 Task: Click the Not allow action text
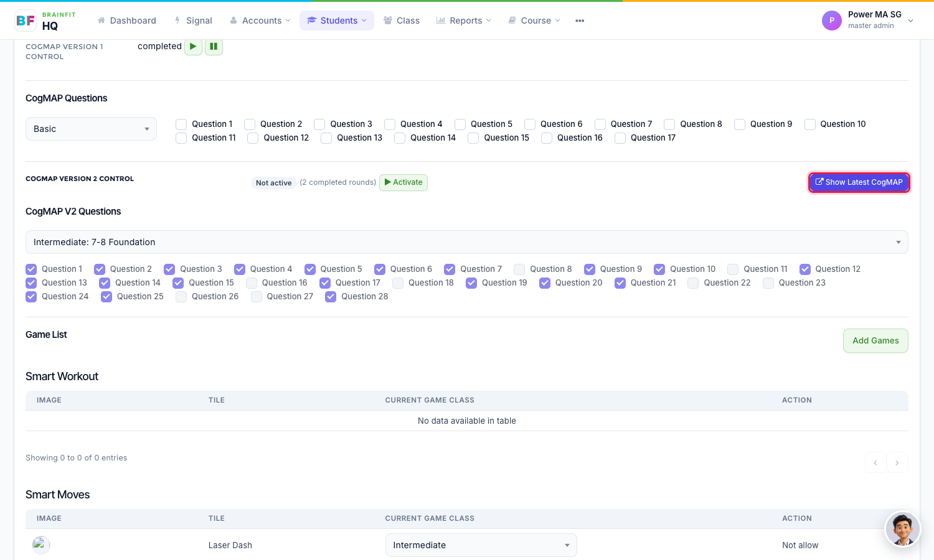click(800, 545)
